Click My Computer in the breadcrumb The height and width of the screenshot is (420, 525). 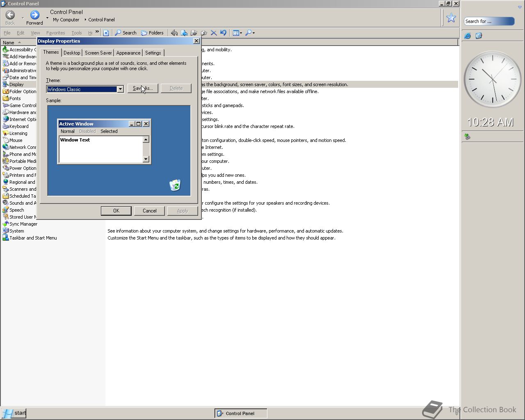(x=66, y=20)
